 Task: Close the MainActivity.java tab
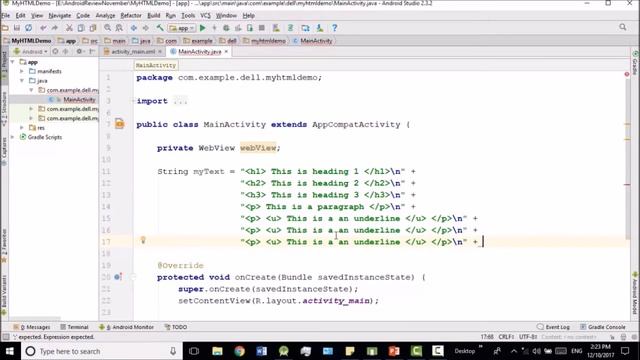(x=226, y=51)
